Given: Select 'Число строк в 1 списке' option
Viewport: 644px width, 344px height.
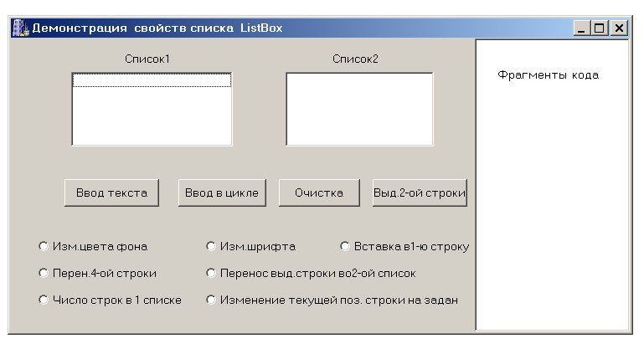Looking at the screenshot, I should pos(44,300).
